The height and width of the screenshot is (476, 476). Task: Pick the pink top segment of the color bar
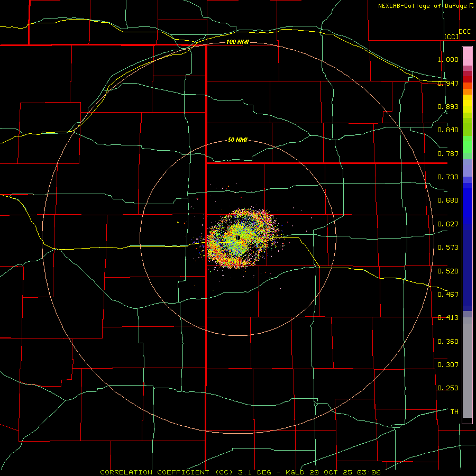pyautogui.click(x=467, y=57)
